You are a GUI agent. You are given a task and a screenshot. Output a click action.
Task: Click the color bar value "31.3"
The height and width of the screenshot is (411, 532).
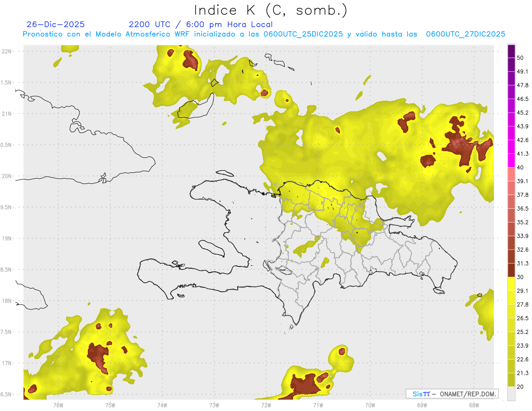tap(522, 263)
